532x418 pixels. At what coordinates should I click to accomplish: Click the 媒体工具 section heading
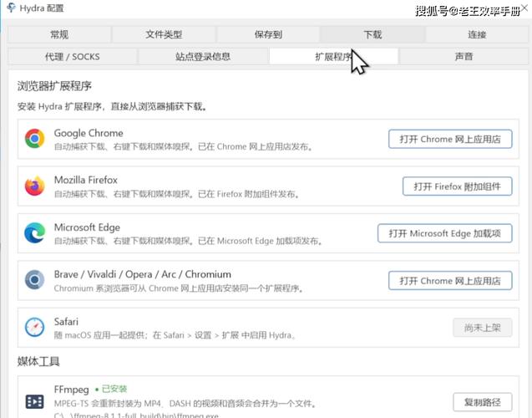tap(38, 361)
